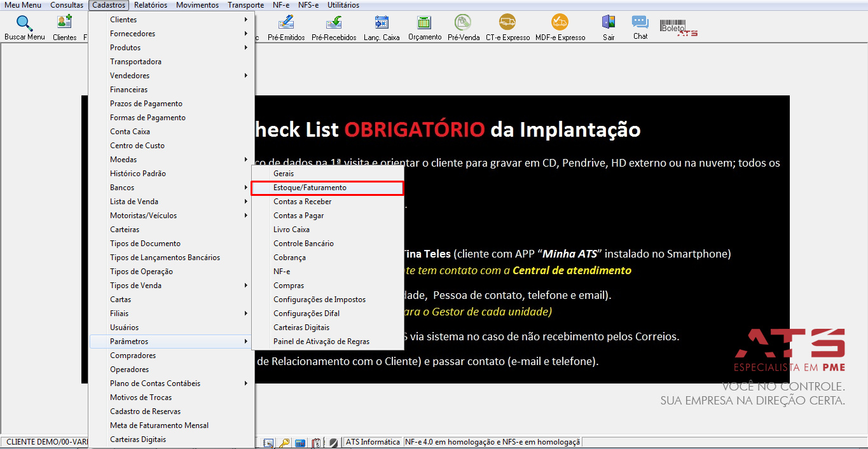868x449 pixels.
Task: Expand the Bancos submenu entry
Action: [172, 188]
